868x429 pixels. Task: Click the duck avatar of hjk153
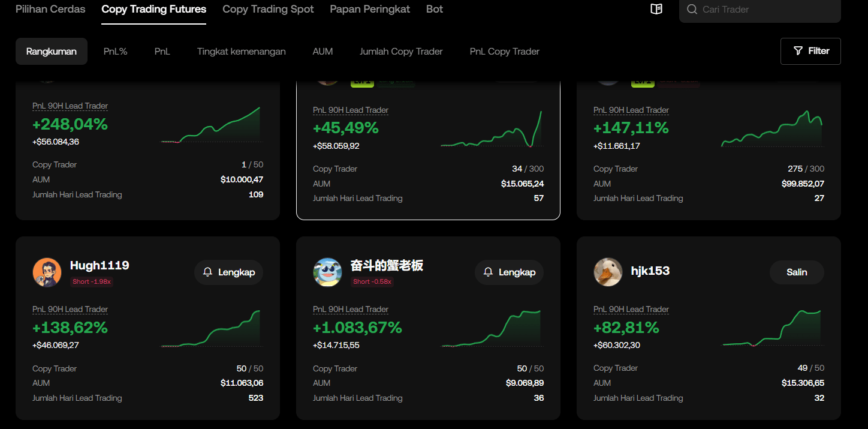pos(608,272)
